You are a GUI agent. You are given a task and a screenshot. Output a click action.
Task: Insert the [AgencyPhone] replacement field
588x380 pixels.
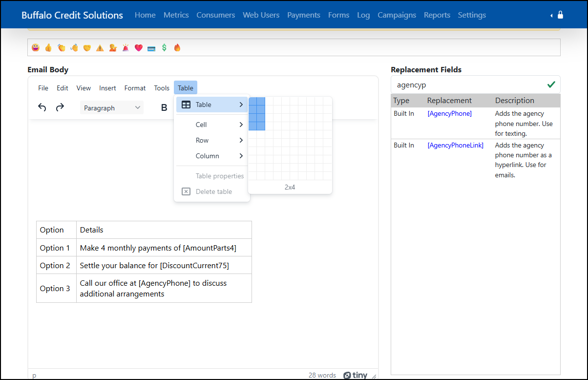(x=450, y=113)
